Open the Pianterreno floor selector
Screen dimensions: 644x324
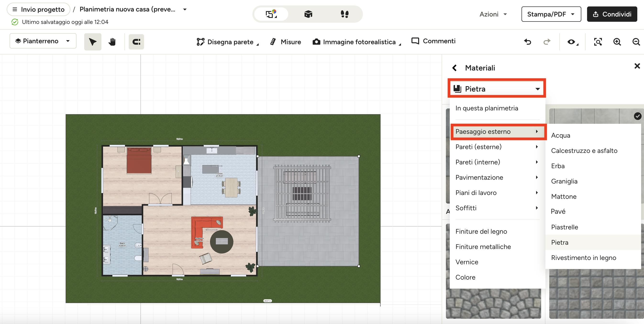43,41
